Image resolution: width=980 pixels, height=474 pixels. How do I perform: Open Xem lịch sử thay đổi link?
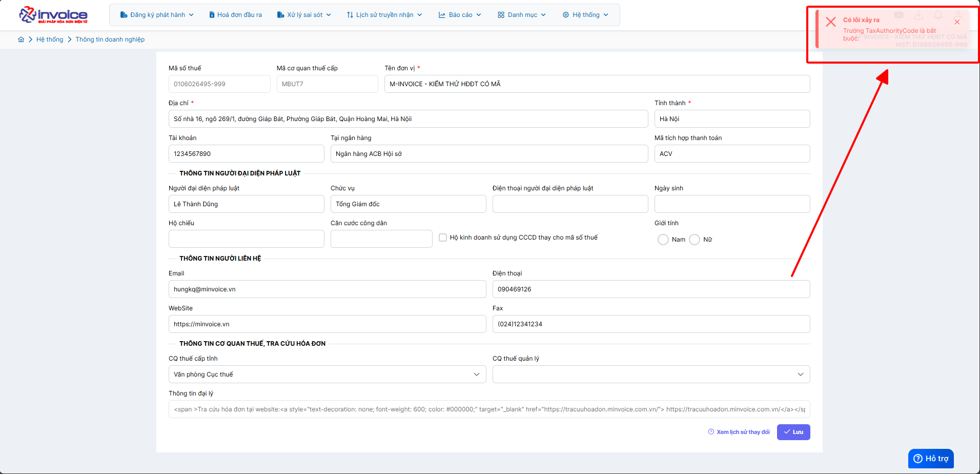click(x=739, y=432)
